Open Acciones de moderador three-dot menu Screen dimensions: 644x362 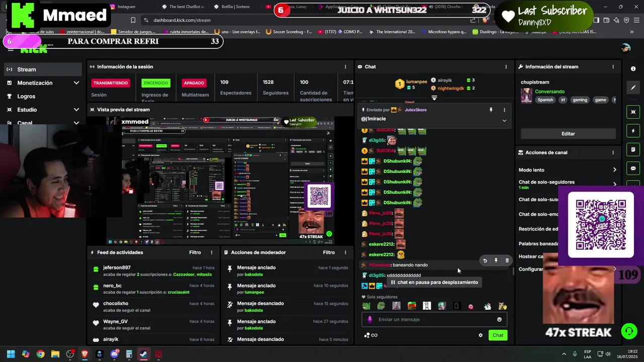(345, 252)
